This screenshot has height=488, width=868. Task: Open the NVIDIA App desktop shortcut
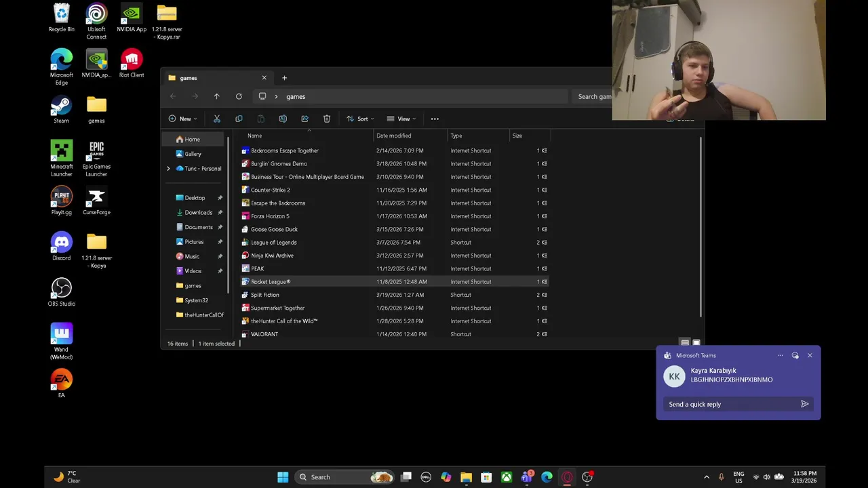pos(132,18)
